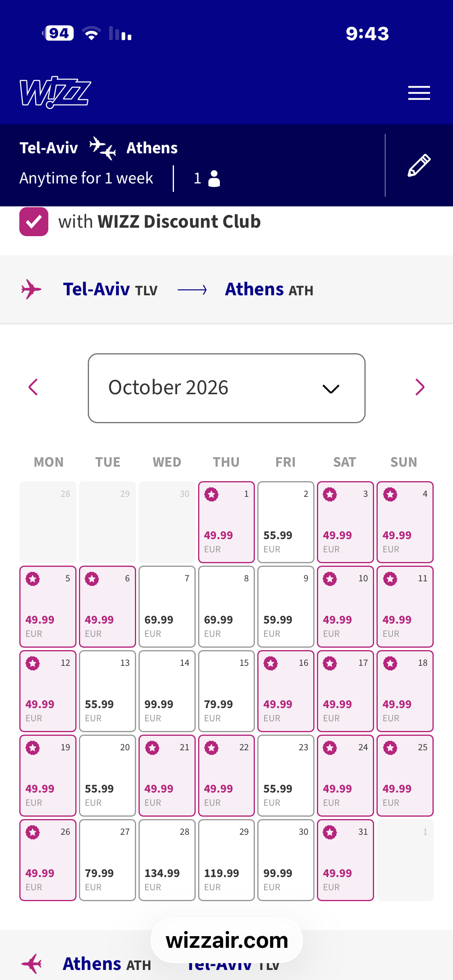Tap the return flight plane icon
Screen dimensions: 453x980
tap(31, 964)
